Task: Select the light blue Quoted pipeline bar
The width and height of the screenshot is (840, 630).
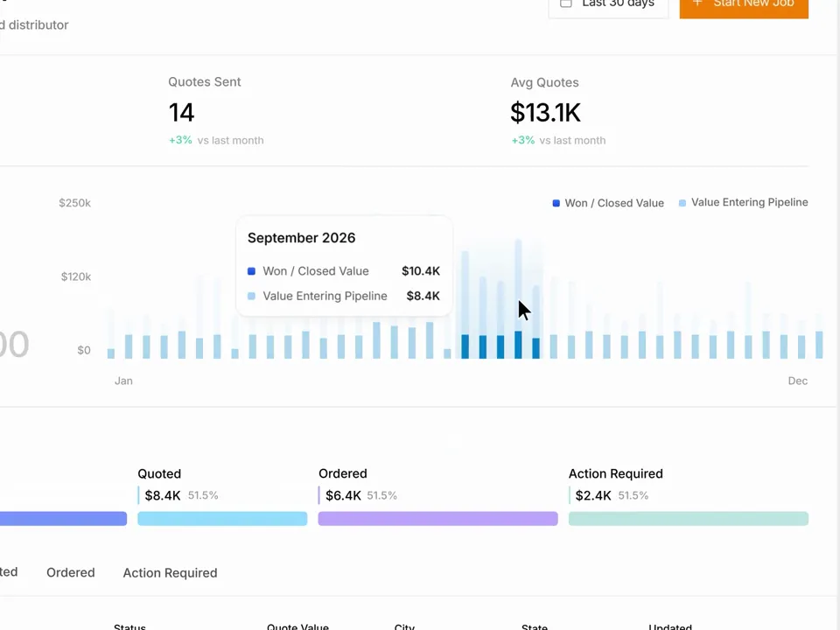Action: [222, 518]
